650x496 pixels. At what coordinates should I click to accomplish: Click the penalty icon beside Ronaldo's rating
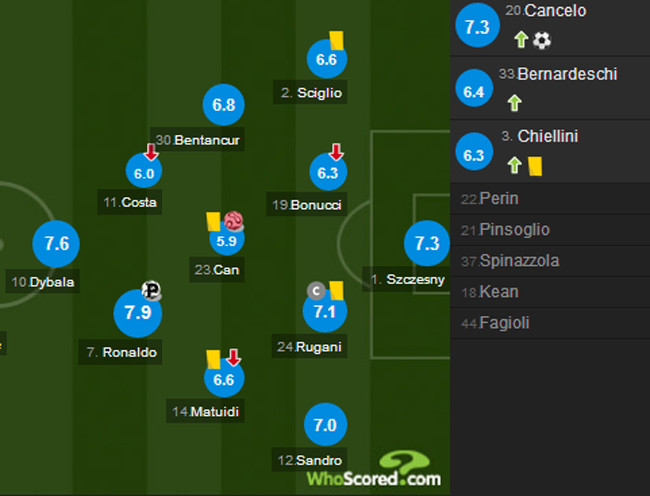point(152,291)
